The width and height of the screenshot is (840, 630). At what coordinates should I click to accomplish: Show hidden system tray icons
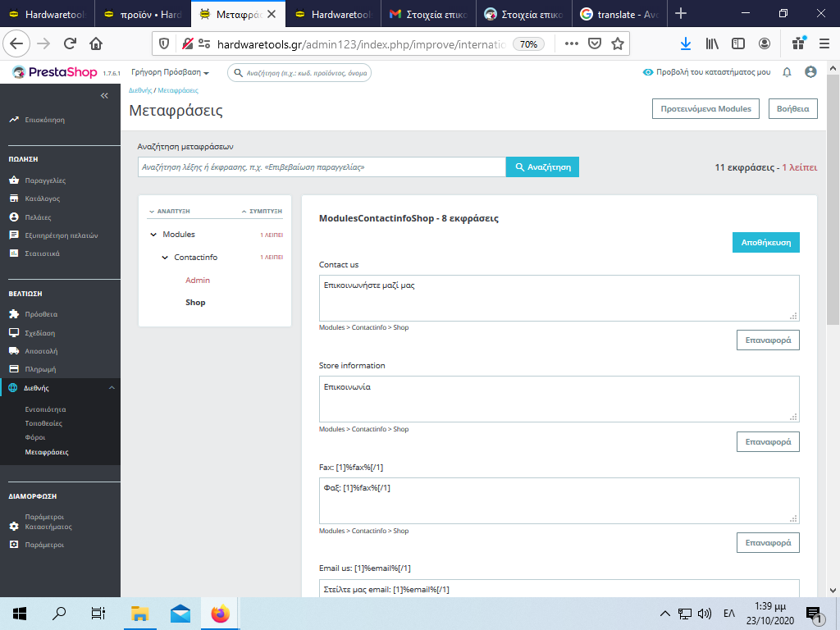664,614
